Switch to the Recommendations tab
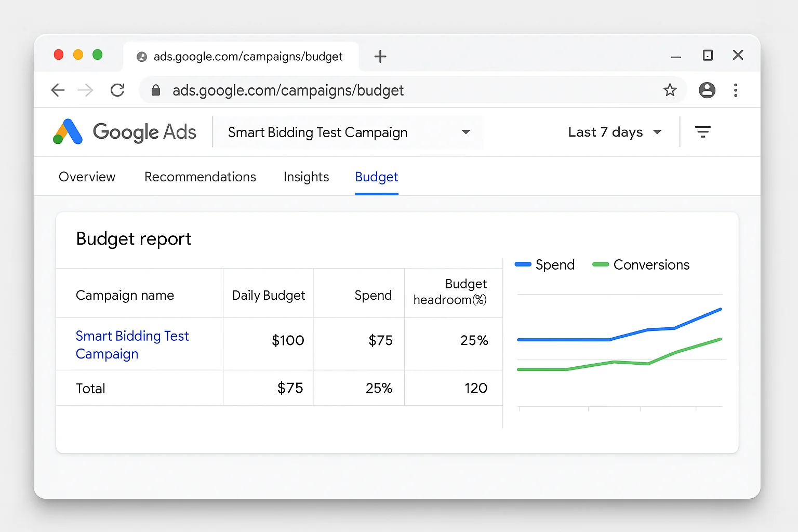Image resolution: width=798 pixels, height=532 pixels. [200, 177]
